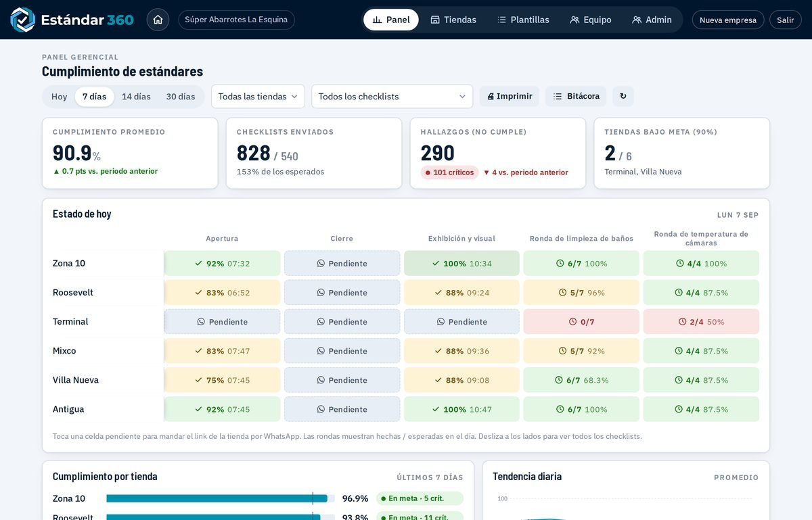Click the 290 hallazgos value
This screenshot has width=812, height=520.
[438, 153]
